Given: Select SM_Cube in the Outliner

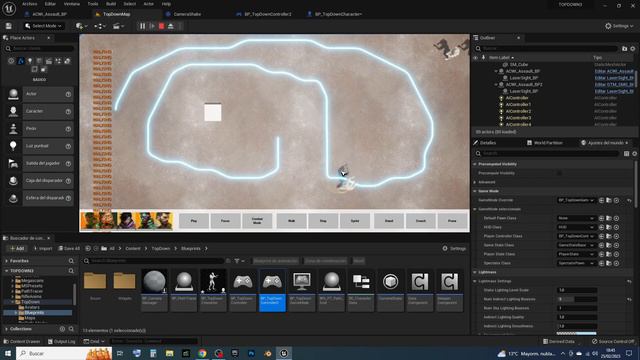Looking at the screenshot, I should [519, 64].
